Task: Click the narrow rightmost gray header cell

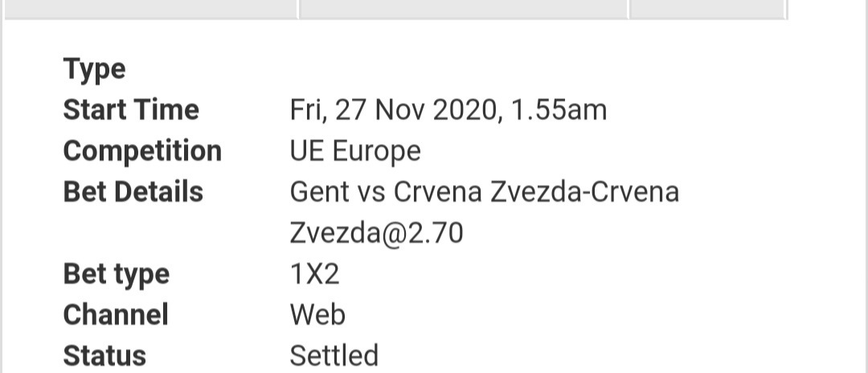Action: [707, 9]
